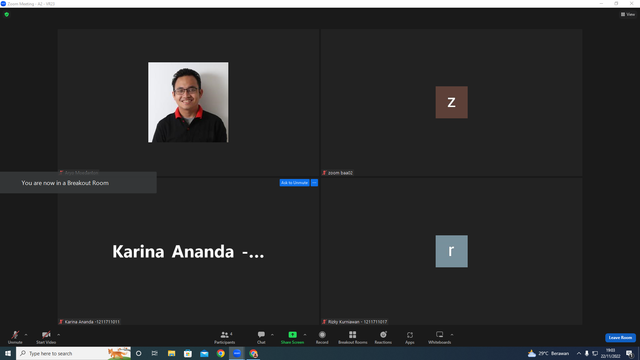Open the Reactions menu
640x360 pixels.
pyautogui.click(x=383, y=337)
